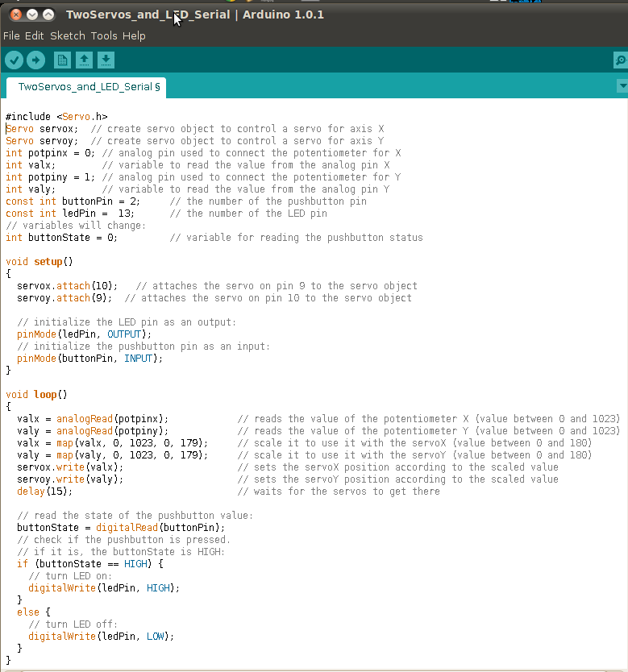Viewport: 628px width, 672px height.
Task: Click 'int potpiny = 1;' text
Action: [50, 177]
